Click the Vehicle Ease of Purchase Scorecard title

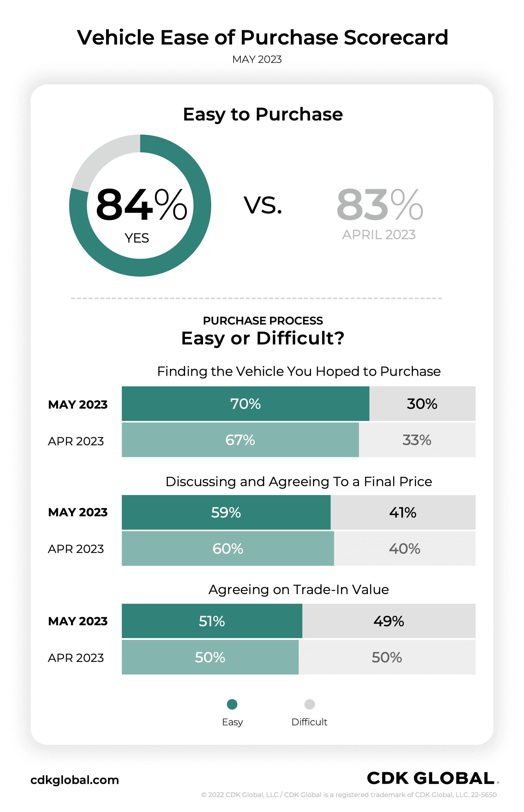point(262,37)
